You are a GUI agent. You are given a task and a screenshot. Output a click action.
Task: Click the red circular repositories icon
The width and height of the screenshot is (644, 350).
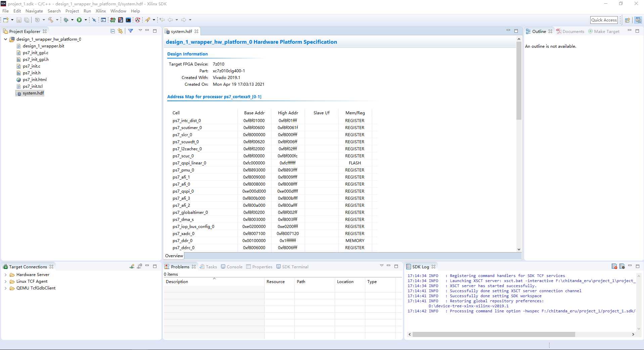click(x=137, y=20)
